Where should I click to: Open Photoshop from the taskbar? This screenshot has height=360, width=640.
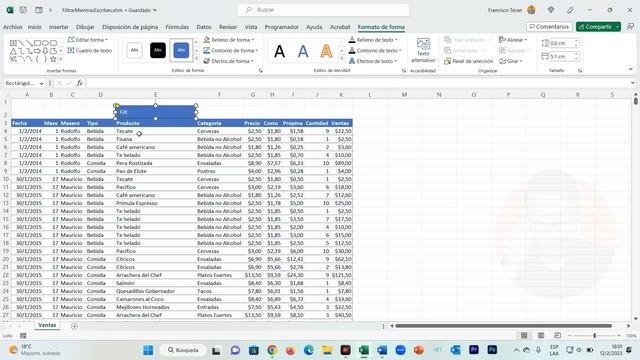point(492,350)
